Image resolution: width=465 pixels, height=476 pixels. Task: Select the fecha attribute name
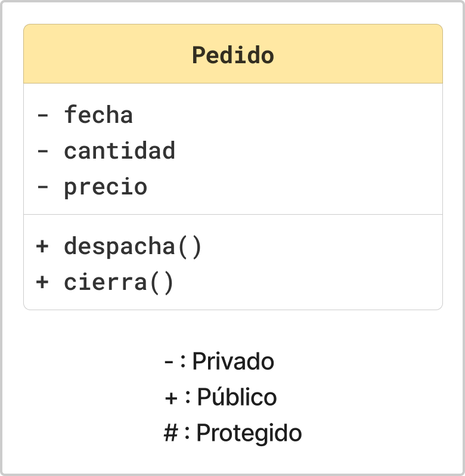coord(98,115)
